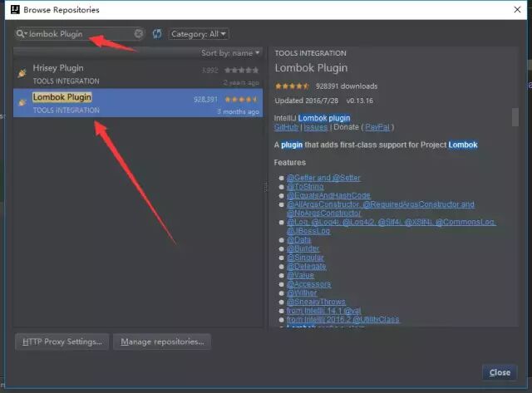The image size is (532, 393).
Task: Click the 928,391 download count in list
Action: [205, 100]
